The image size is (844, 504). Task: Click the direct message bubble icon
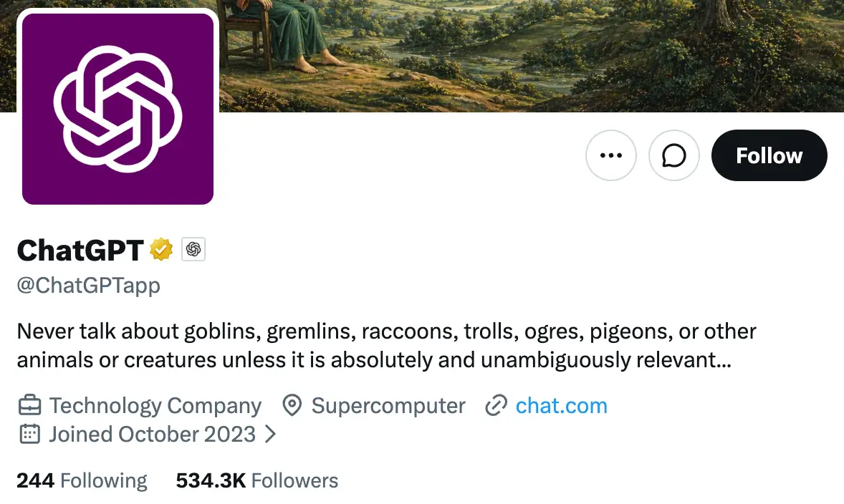click(x=673, y=155)
